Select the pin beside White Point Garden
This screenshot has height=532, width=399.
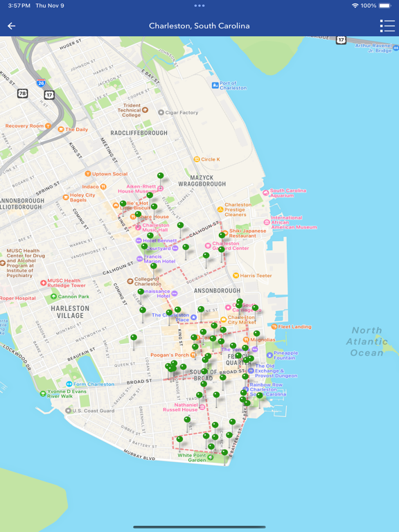coord(224,452)
